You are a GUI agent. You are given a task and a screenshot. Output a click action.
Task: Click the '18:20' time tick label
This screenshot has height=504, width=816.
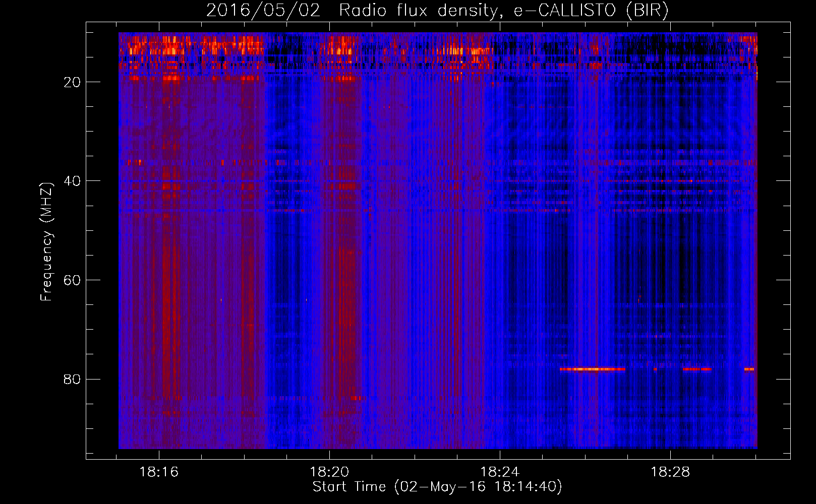[x=329, y=472]
